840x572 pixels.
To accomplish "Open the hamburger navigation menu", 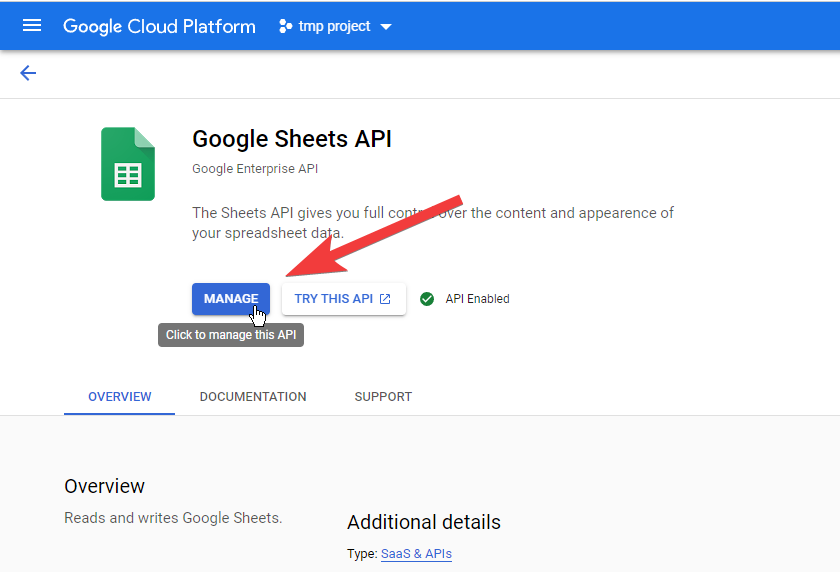I will pos(32,26).
